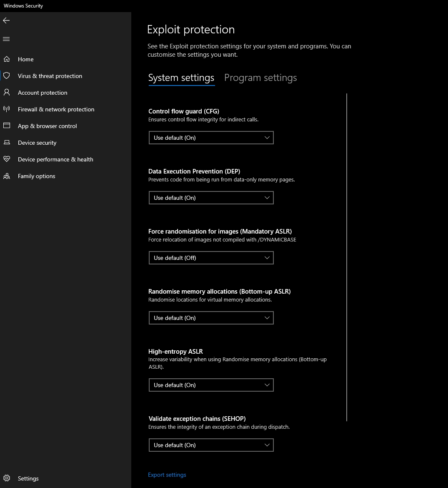Expand the High-entropy ASLR dropdown
448x488 pixels.
211,385
